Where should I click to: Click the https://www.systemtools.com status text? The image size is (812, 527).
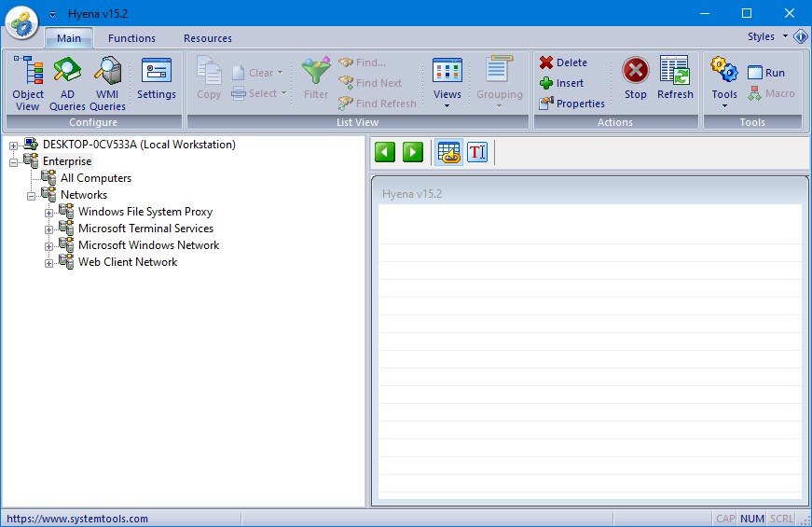[x=77, y=519]
